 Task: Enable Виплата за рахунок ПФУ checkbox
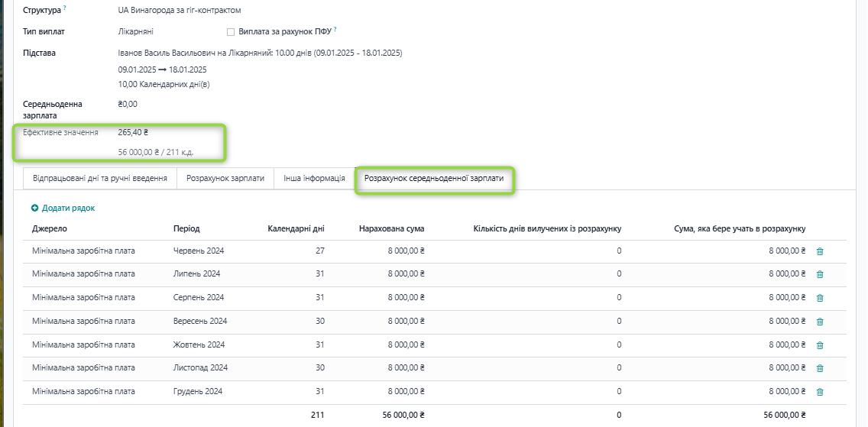pyautogui.click(x=231, y=32)
